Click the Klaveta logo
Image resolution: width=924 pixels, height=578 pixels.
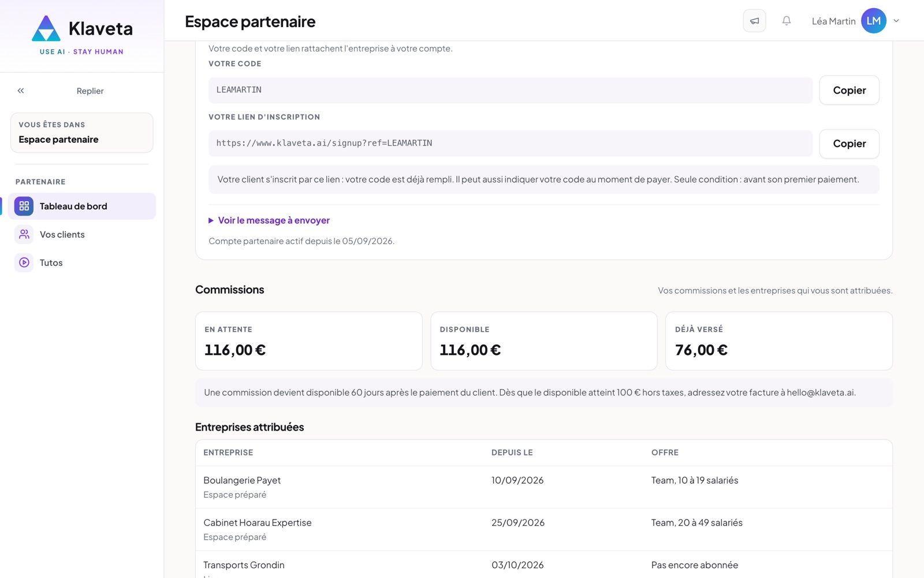tap(82, 35)
